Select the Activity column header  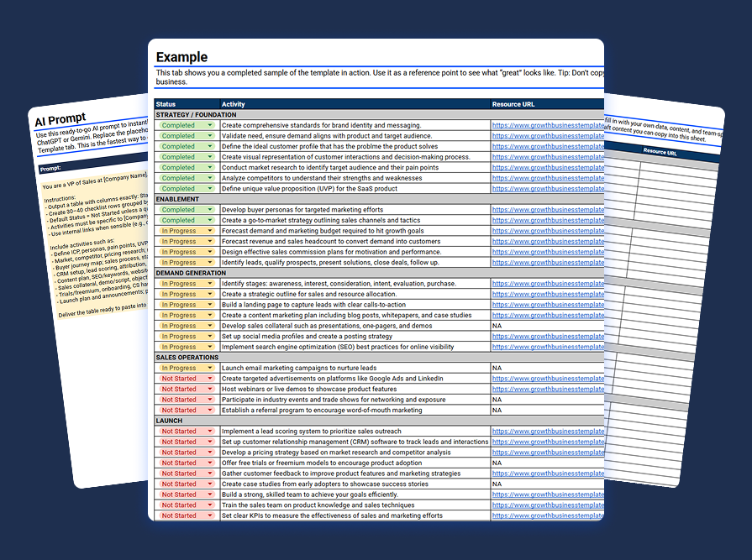pyautogui.click(x=355, y=104)
